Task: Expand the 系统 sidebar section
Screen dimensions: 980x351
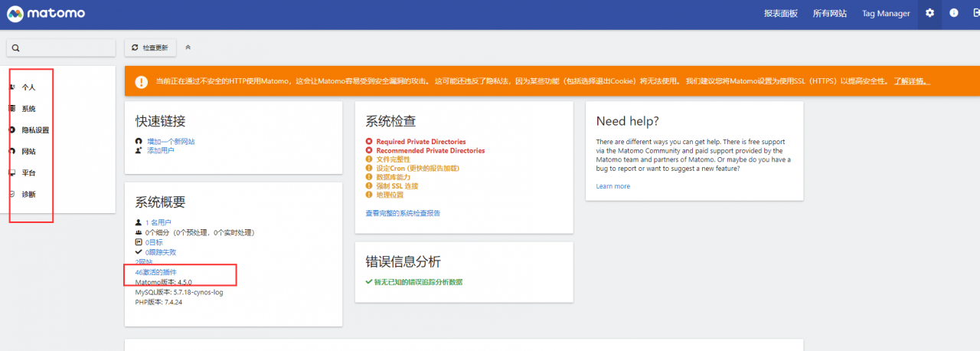Action: (28, 109)
